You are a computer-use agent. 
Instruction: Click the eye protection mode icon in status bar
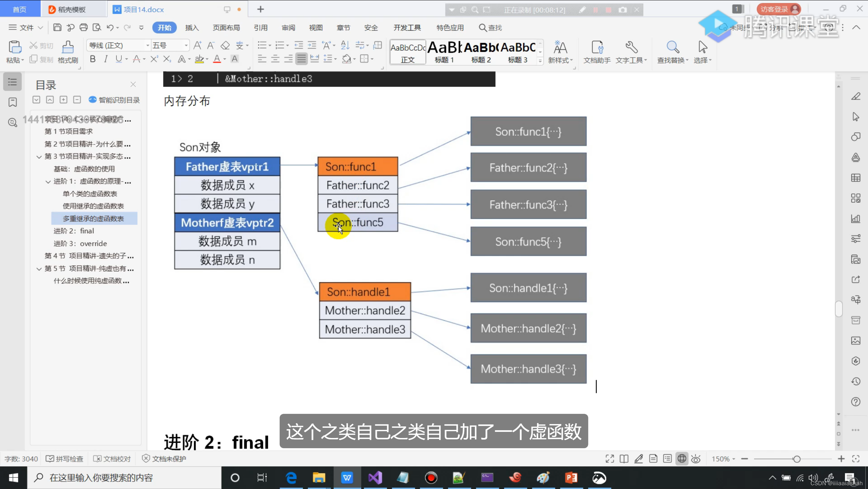tap(696, 459)
